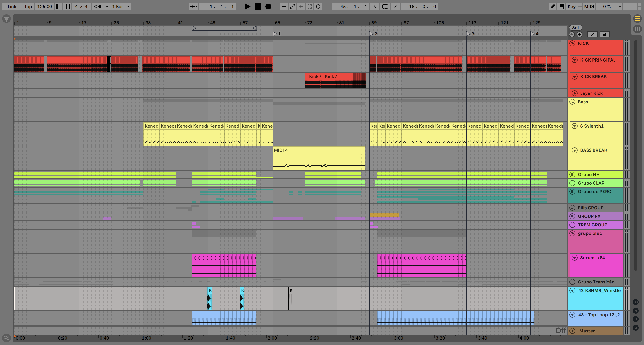644x345 pixels.
Task: Click the Follow playback arrow icon
Action: 193,7
